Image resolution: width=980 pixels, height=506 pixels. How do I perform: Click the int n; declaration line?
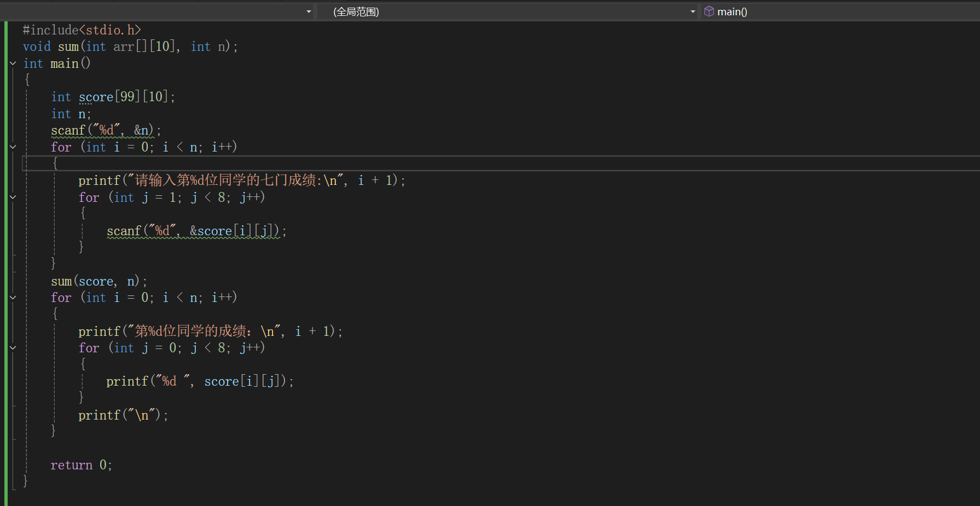click(x=71, y=114)
